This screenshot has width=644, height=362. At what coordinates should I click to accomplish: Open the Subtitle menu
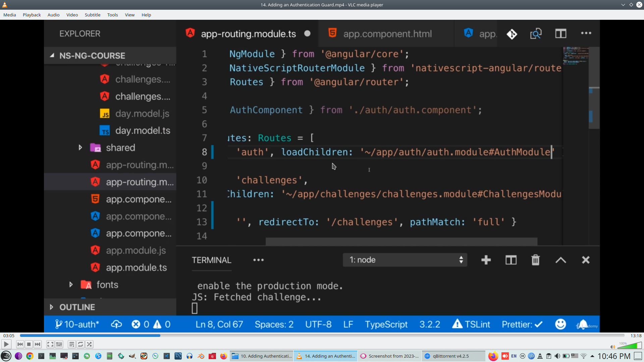coord(93,15)
